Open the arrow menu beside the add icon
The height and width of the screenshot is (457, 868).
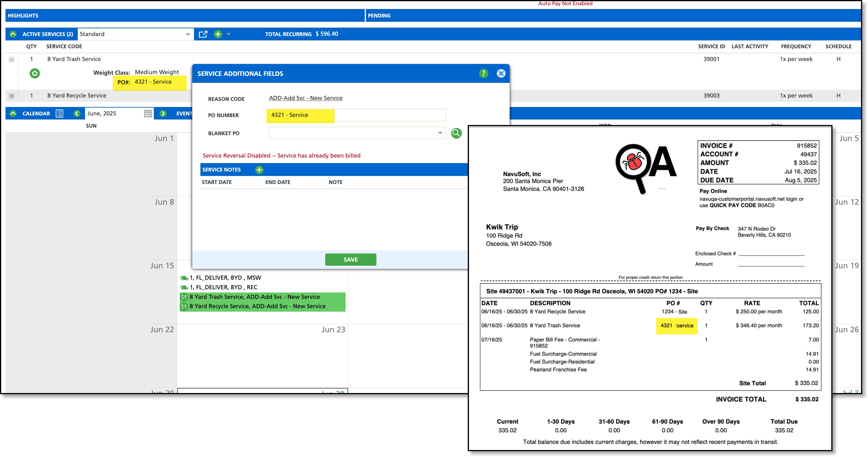pos(229,34)
